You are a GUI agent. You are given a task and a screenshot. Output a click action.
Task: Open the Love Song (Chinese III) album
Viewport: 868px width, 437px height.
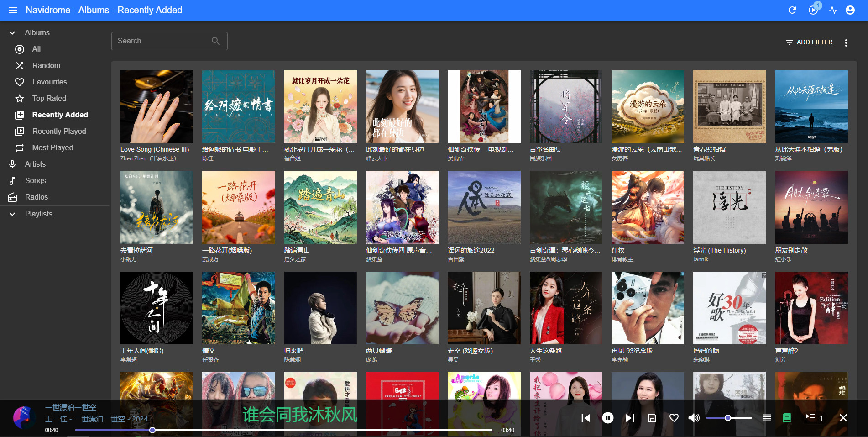click(157, 106)
